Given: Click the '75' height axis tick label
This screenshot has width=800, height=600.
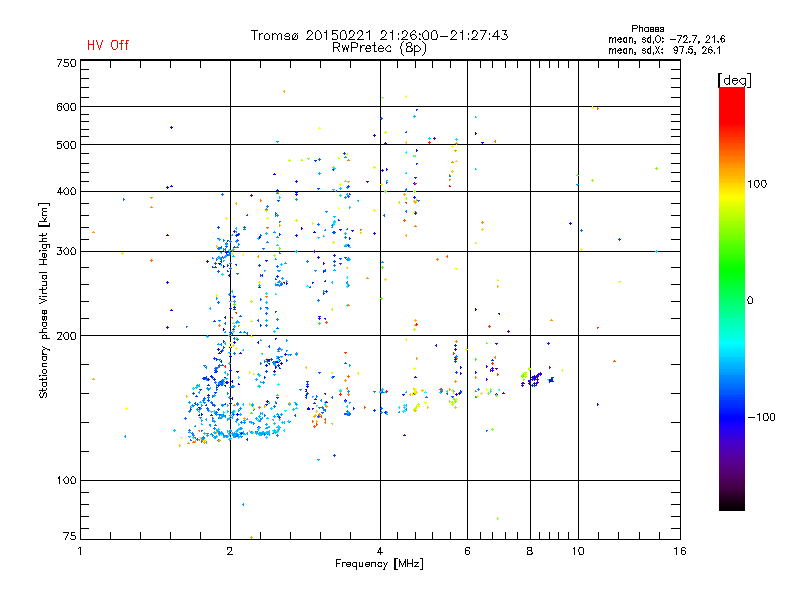Looking at the screenshot, I should coord(70,536).
